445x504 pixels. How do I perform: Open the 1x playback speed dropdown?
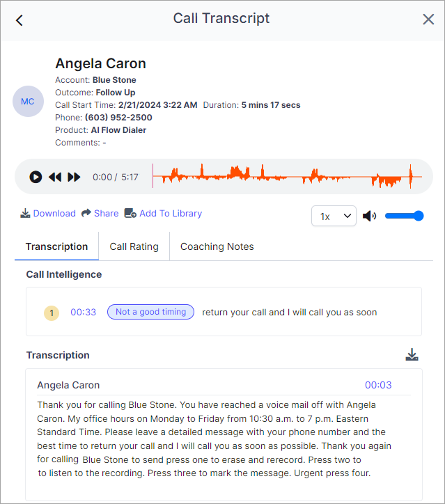point(334,216)
